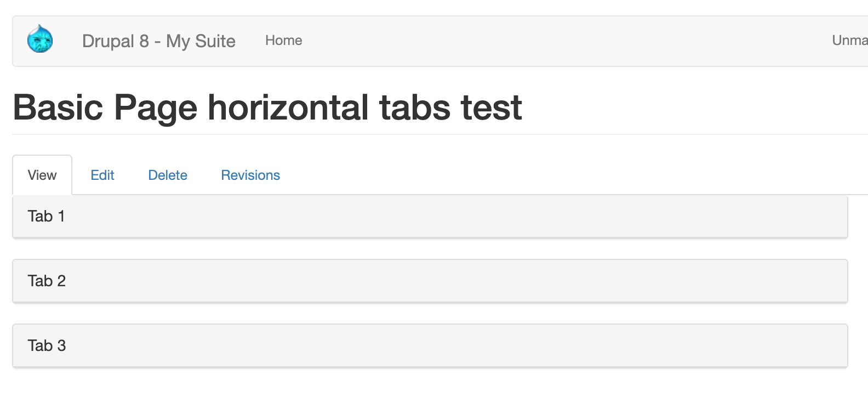
Task: Return home via the Drupal branding link
Action: [159, 41]
